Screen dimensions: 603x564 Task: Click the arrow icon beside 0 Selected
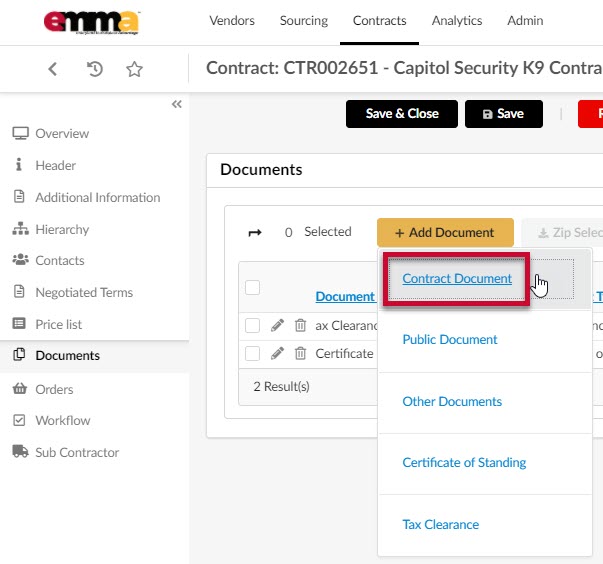(255, 232)
